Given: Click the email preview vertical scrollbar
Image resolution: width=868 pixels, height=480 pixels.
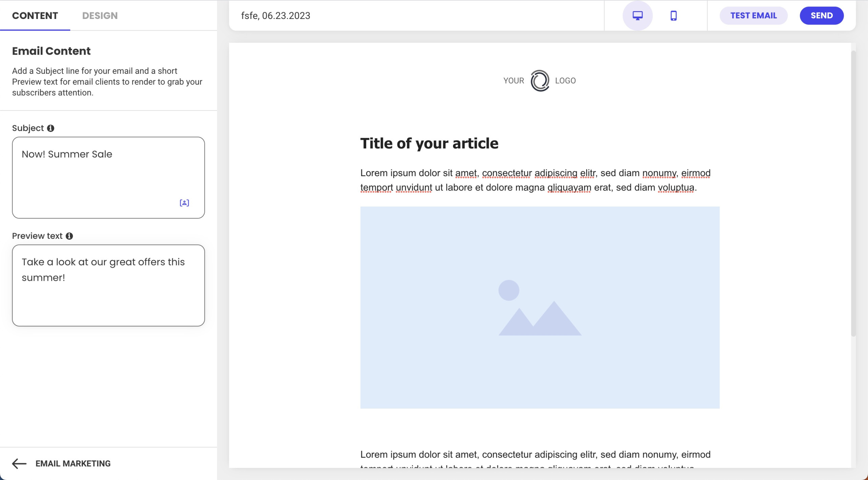Looking at the screenshot, I should tap(853, 193).
